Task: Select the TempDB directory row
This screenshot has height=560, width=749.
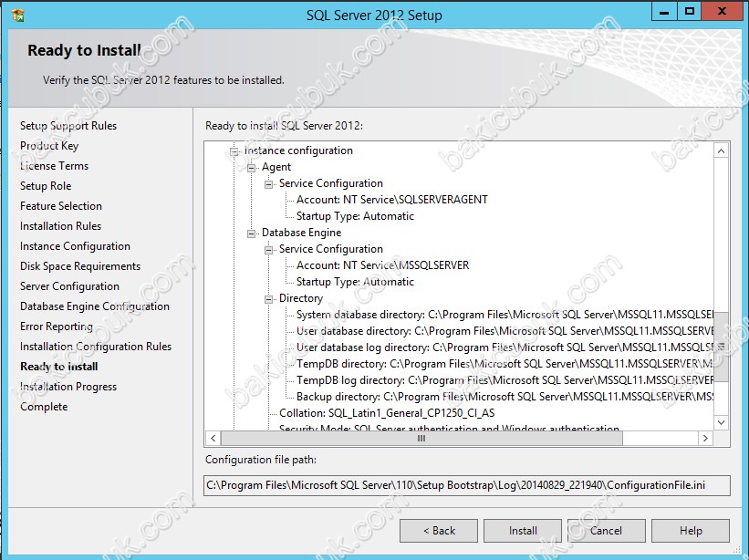Action: pos(505,364)
